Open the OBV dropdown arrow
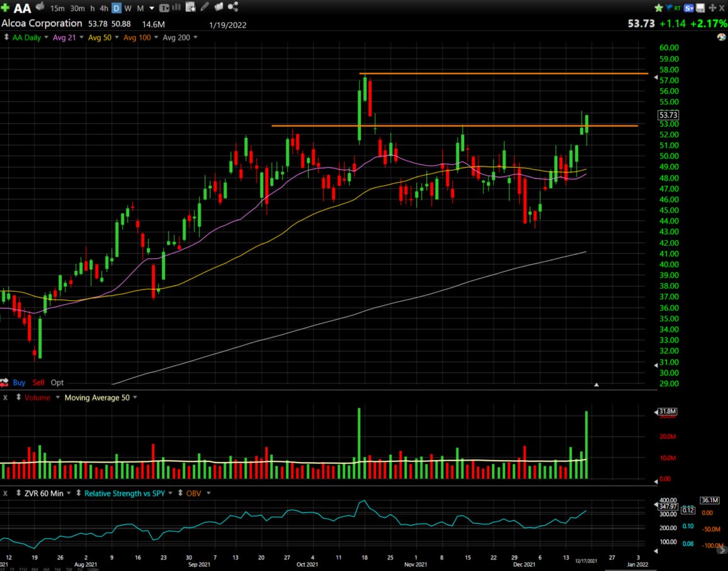This screenshot has height=571, width=728. tap(208, 493)
